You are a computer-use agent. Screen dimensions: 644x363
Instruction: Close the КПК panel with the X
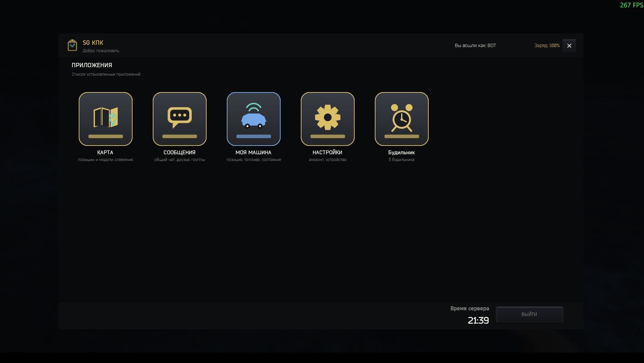click(569, 46)
